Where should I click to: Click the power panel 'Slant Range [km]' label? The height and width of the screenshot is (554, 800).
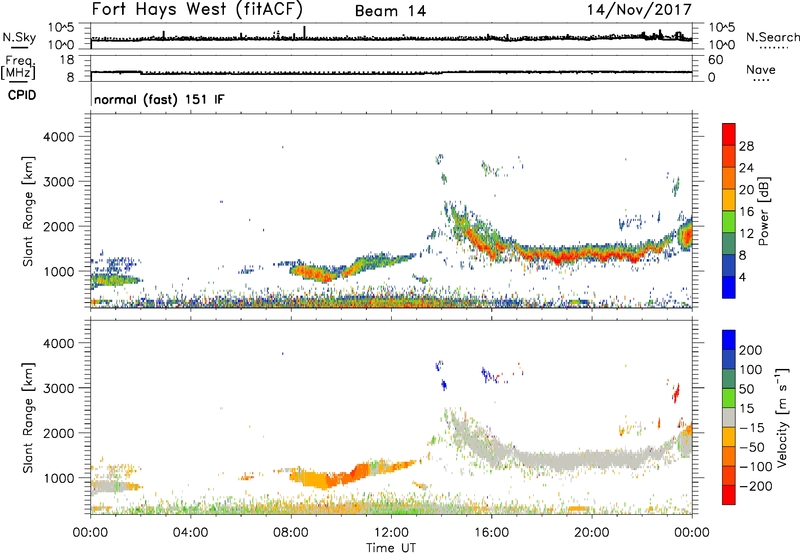[x=28, y=211]
